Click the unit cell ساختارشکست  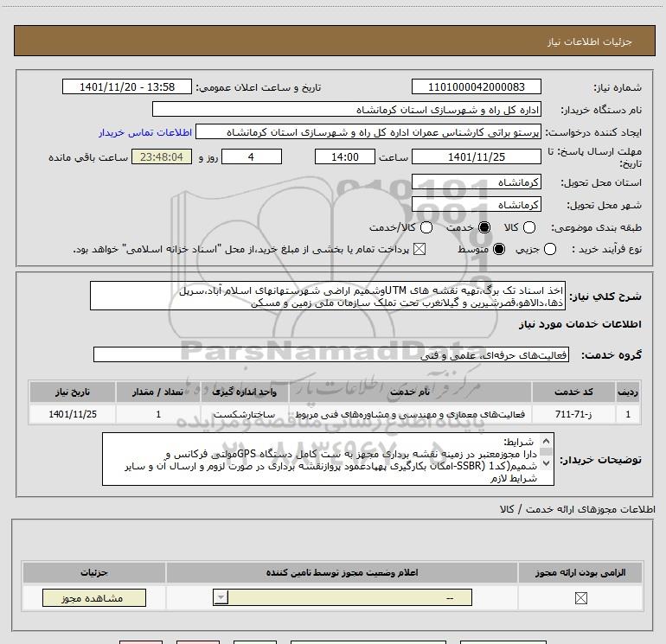tap(244, 414)
